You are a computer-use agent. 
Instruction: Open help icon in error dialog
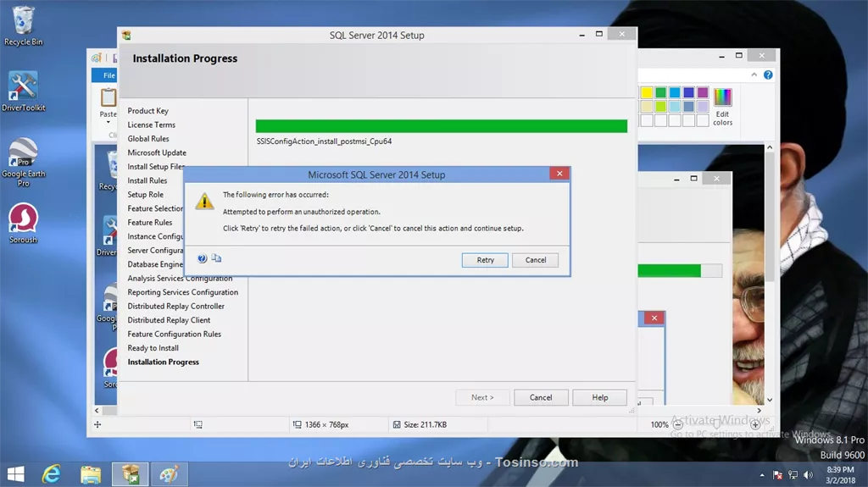tap(202, 258)
